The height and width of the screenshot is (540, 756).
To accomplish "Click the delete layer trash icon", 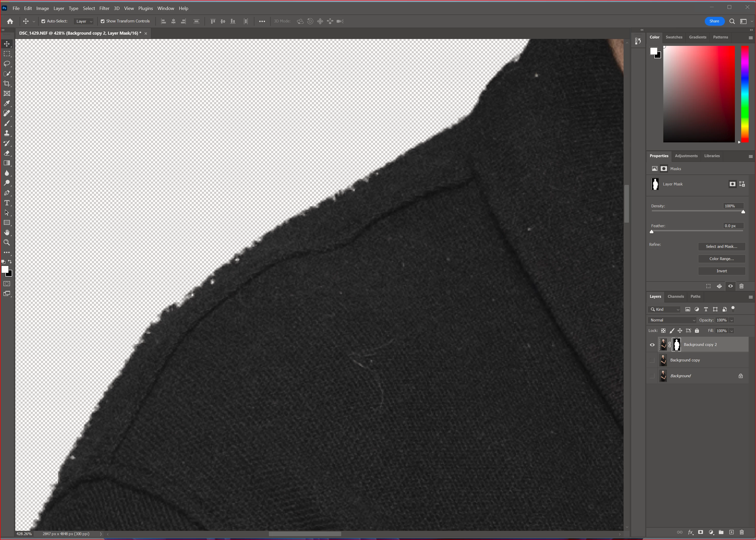I will 741,532.
